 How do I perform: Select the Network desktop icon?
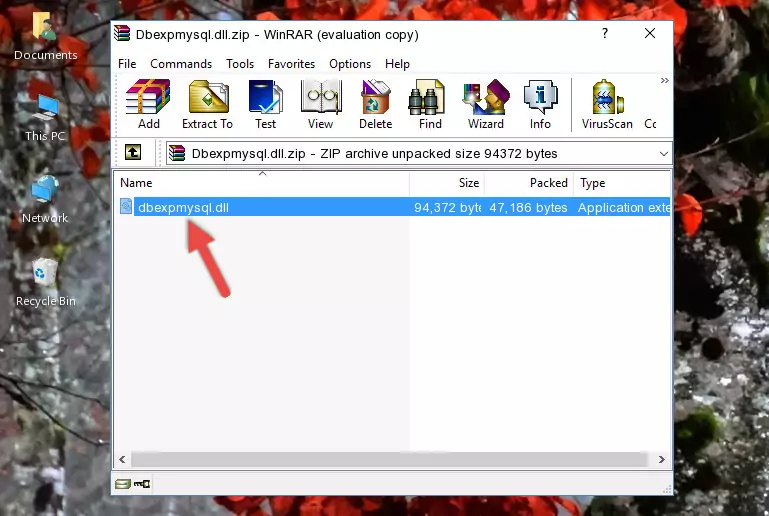tap(45, 199)
